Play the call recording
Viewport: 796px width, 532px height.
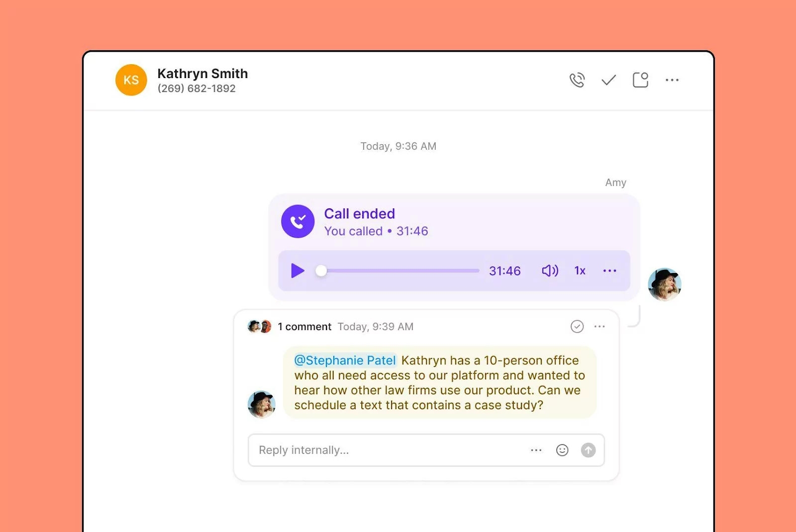[298, 270]
